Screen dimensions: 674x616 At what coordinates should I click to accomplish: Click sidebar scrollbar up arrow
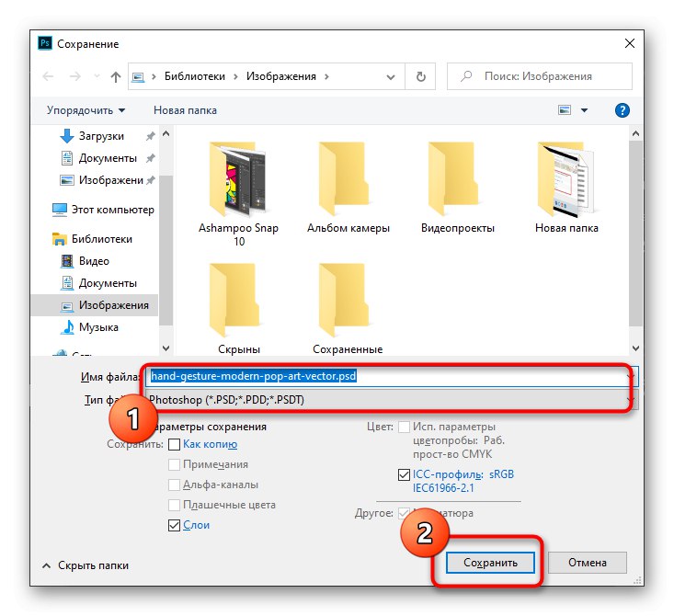166,133
